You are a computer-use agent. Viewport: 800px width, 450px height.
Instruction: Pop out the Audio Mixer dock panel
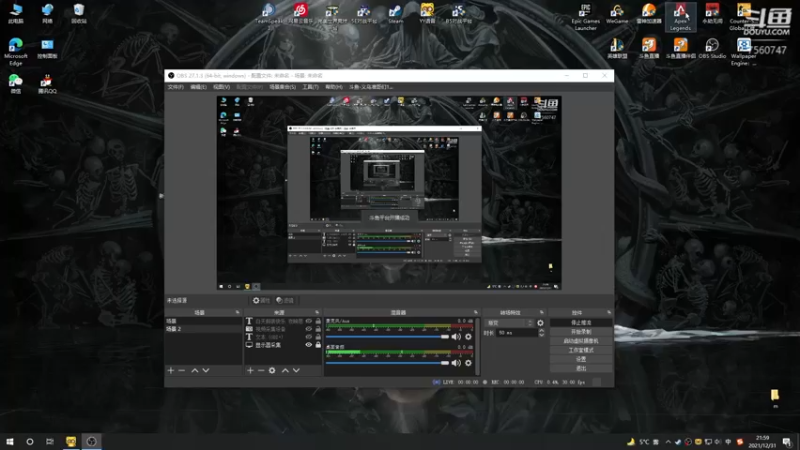pyautogui.click(x=476, y=312)
